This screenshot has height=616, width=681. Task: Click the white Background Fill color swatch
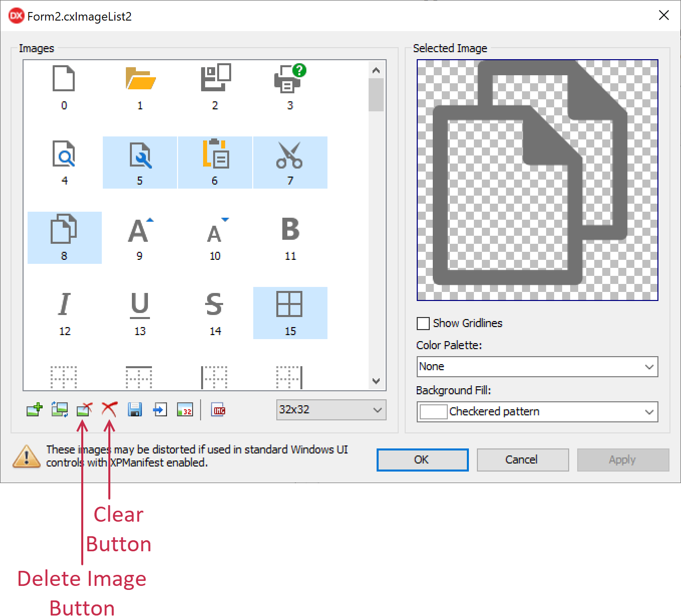pyautogui.click(x=433, y=412)
